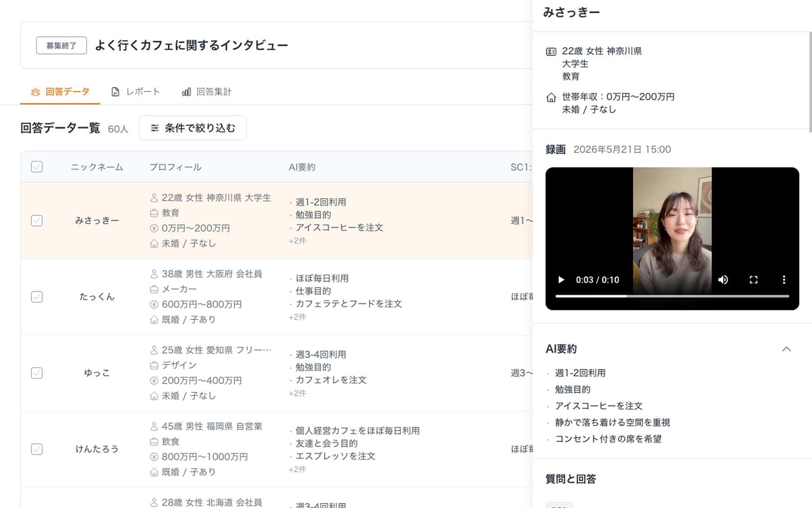Click 45歳 男性 福岡県 自営業 profile line
This screenshot has height=508, width=812.
coord(212,426)
